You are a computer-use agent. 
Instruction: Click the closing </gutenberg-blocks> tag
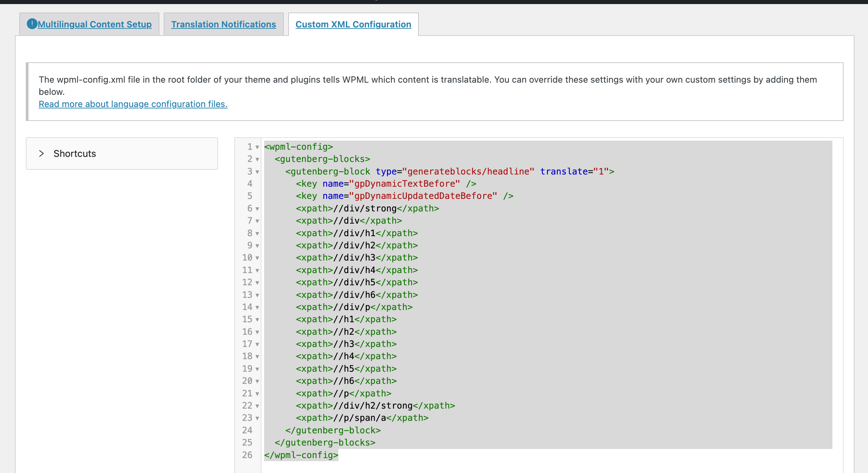click(x=325, y=443)
